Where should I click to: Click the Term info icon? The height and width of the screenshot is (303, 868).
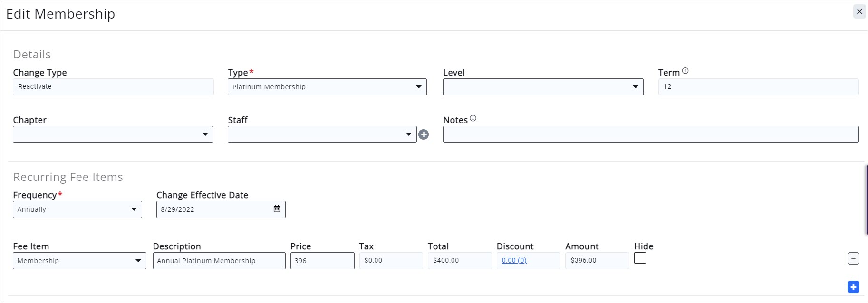pyautogui.click(x=685, y=71)
